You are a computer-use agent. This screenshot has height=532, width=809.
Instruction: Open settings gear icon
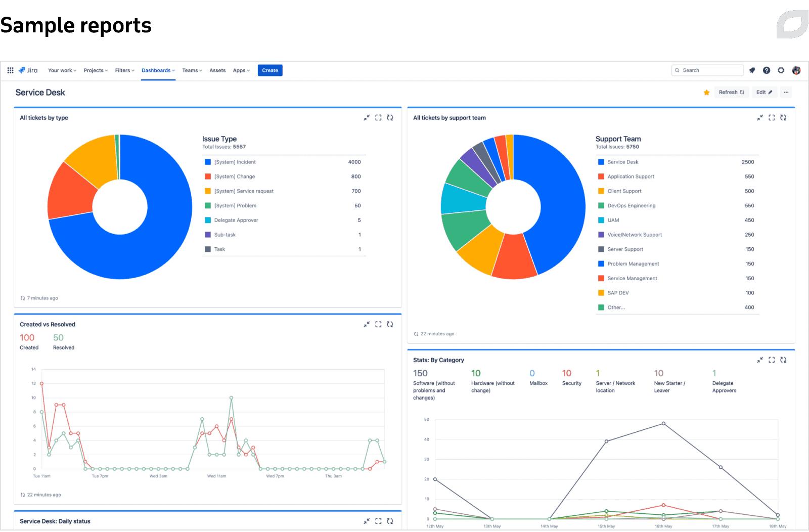[x=781, y=70]
